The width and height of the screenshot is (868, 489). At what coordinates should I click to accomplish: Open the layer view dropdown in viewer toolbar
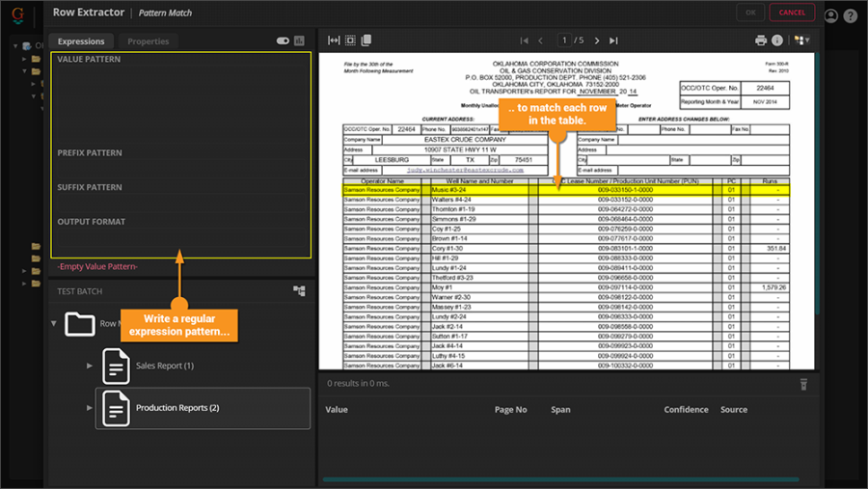pos(800,41)
